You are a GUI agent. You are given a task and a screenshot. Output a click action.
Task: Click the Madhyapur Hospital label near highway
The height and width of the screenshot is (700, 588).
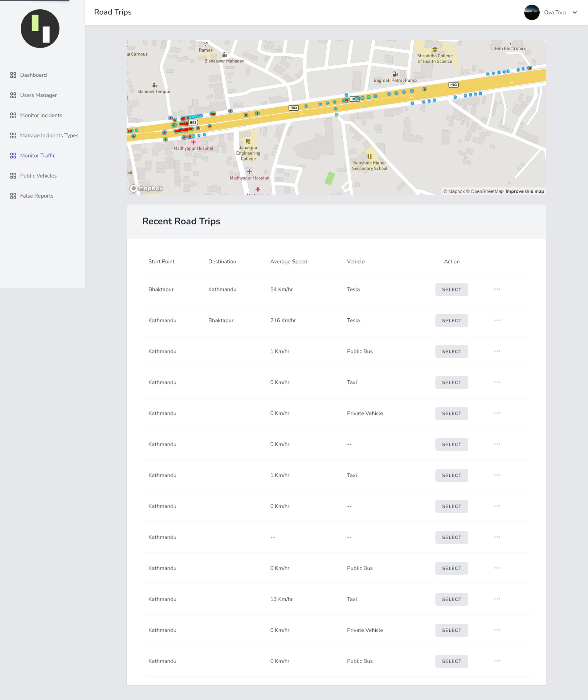(193, 148)
